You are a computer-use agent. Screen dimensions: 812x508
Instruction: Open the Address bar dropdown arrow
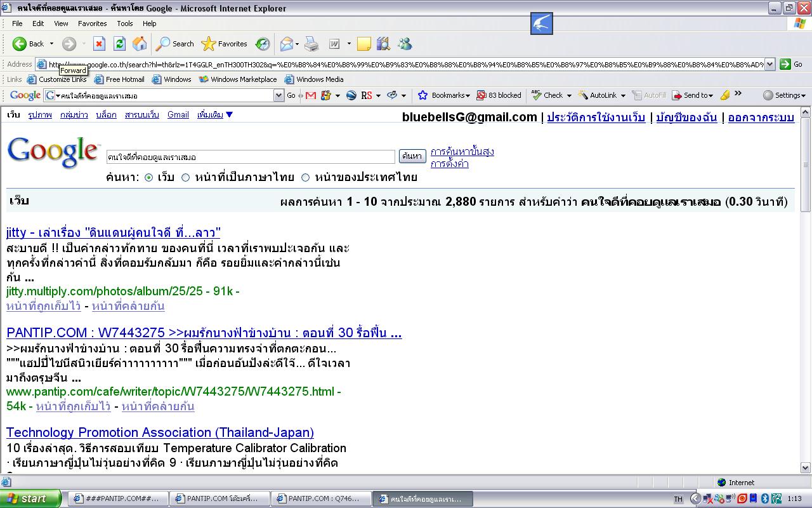click(769, 64)
